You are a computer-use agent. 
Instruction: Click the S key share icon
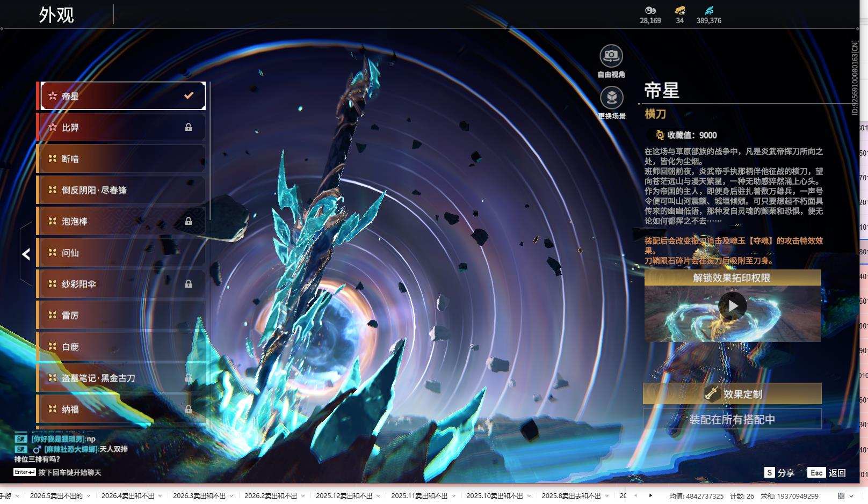click(770, 472)
